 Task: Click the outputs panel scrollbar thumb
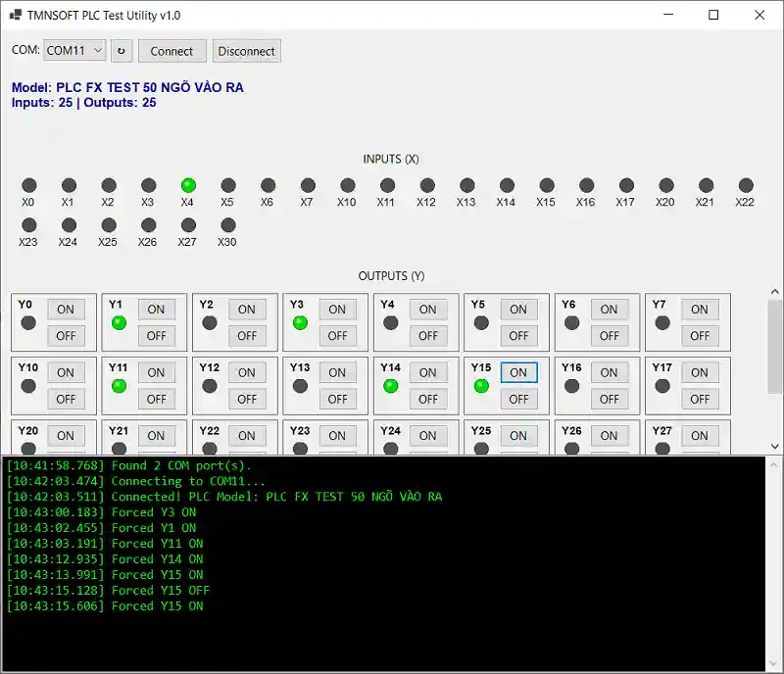pyautogui.click(x=774, y=347)
